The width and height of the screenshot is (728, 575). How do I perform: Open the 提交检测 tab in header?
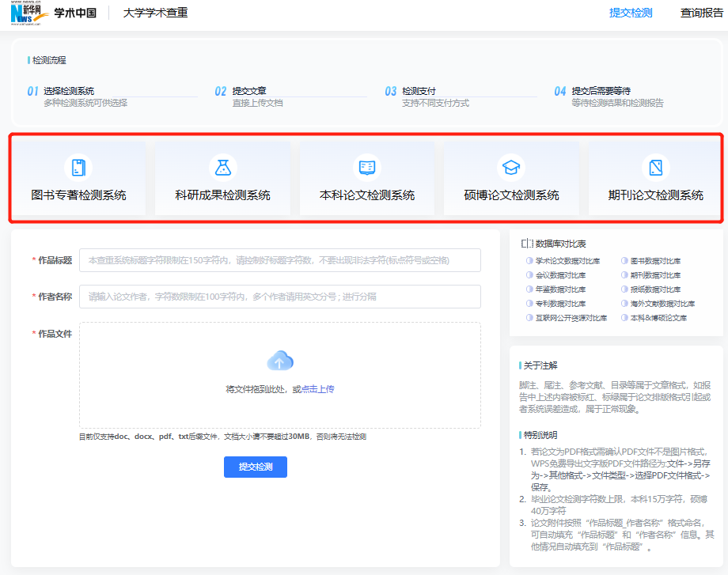point(631,13)
